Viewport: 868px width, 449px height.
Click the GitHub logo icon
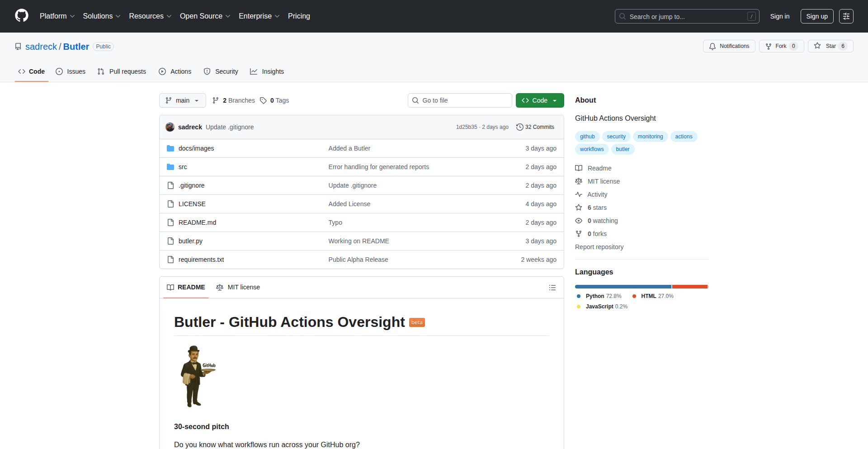pyautogui.click(x=21, y=16)
